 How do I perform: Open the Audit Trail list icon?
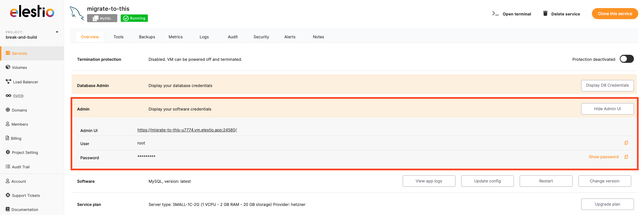tap(8, 167)
